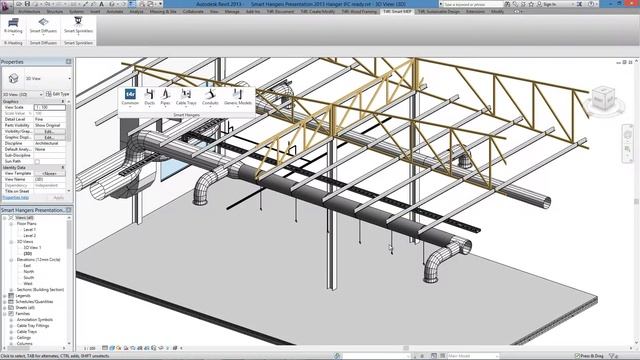Select 3D View 1 in Project Browser
Screen dimensions: 640x360
pyautogui.click(x=32, y=248)
